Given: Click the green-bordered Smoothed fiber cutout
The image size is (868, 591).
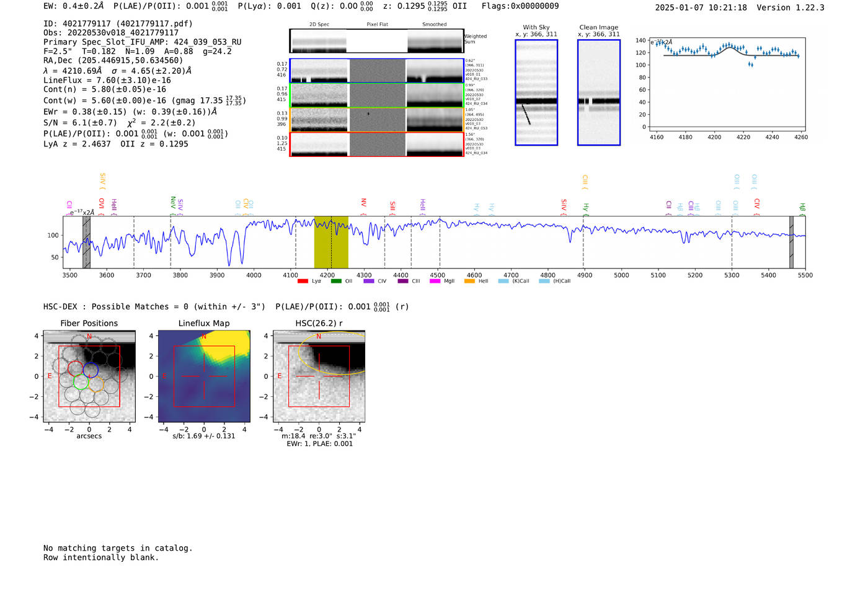Looking at the screenshot, I should (435, 96).
